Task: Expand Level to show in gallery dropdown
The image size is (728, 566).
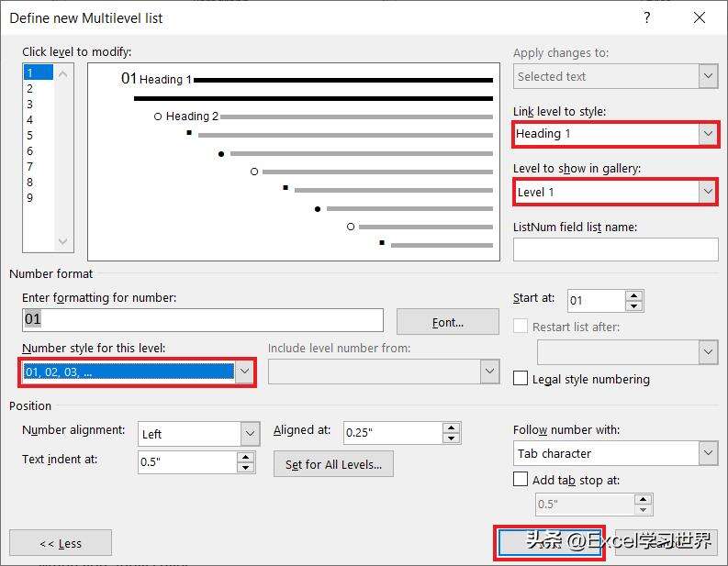Action: (708, 191)
